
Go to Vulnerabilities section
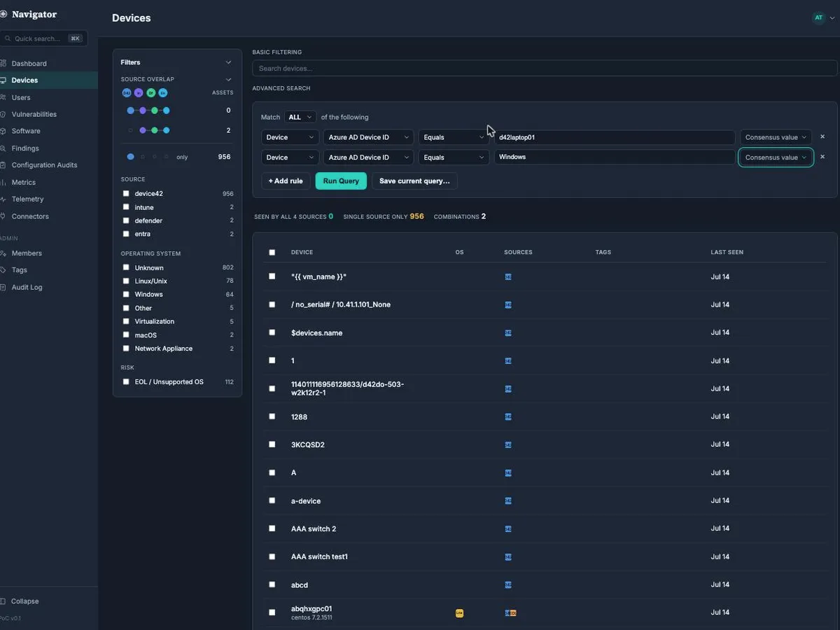(x=34, y=114)
